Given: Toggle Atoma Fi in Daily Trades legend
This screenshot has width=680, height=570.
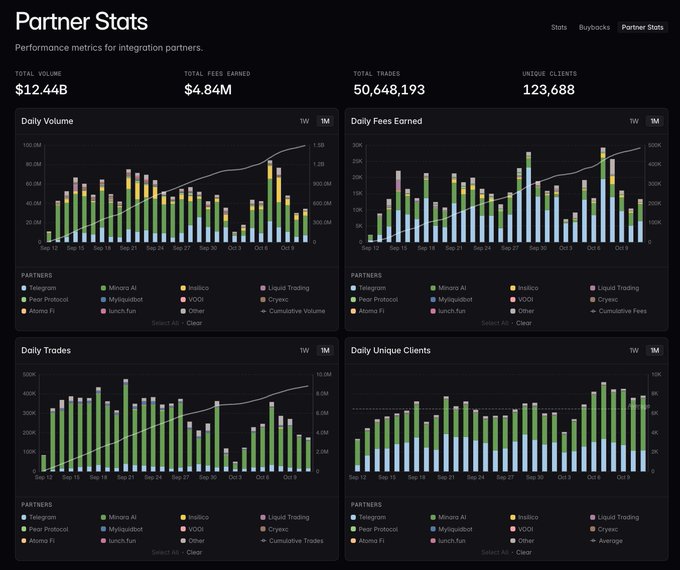Looking at the screenshot, I should pos(38,541).
